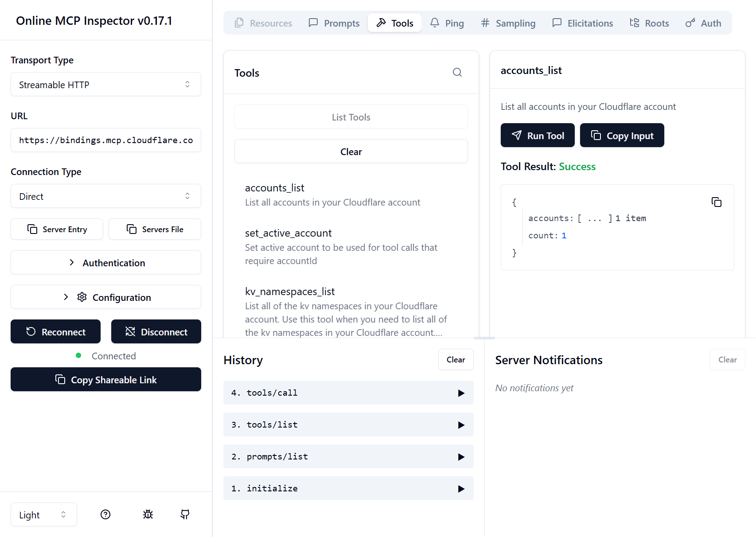Click the Servers File copy button
The width and height of the screenshot is (756, 537).
pos(155,229)
